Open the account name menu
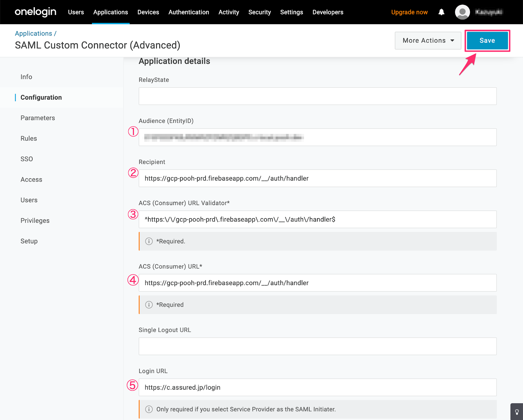The width and height of the screenshot is (523, 420). [x=489, y=12]
